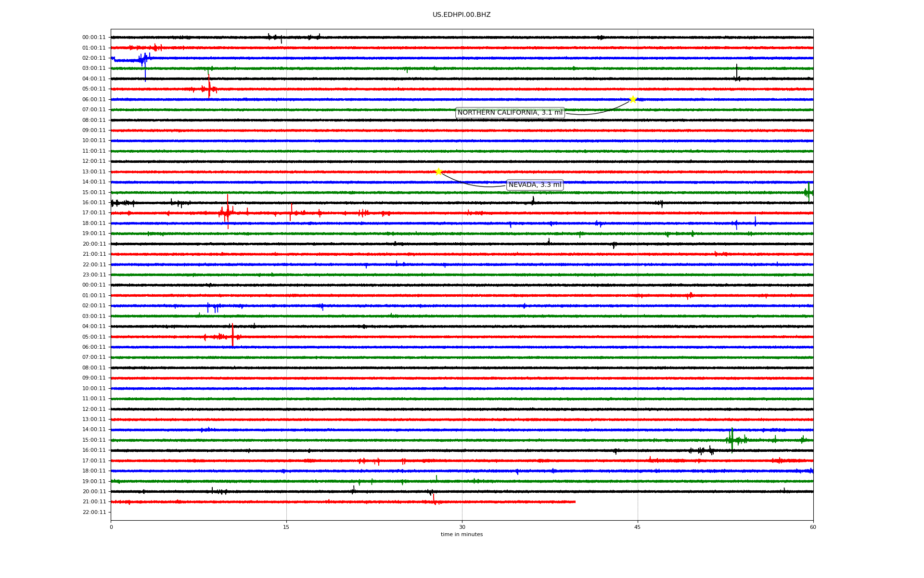Click where the final red trace ends
The height and width of the screenshot is (578, 924).
(575, 502)
